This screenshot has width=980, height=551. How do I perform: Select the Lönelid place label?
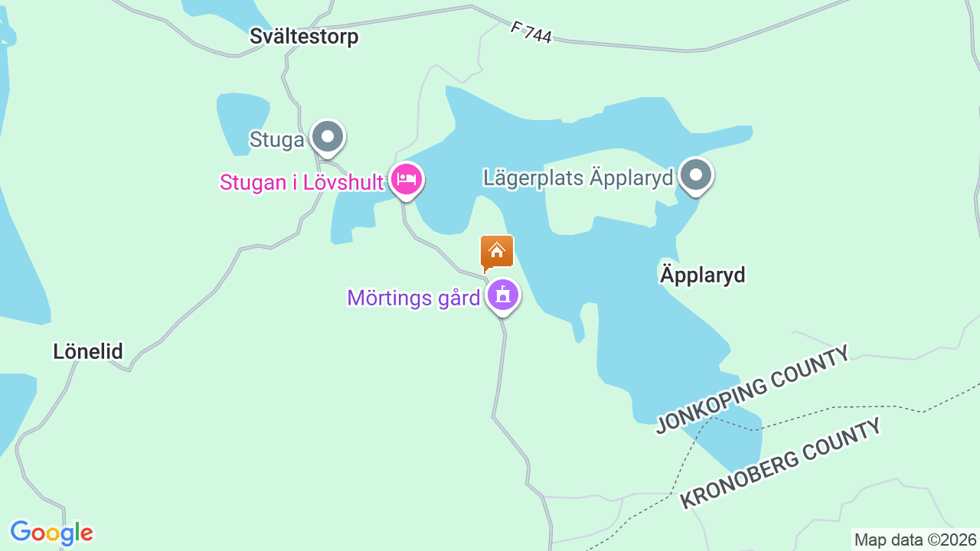(88, 351)
